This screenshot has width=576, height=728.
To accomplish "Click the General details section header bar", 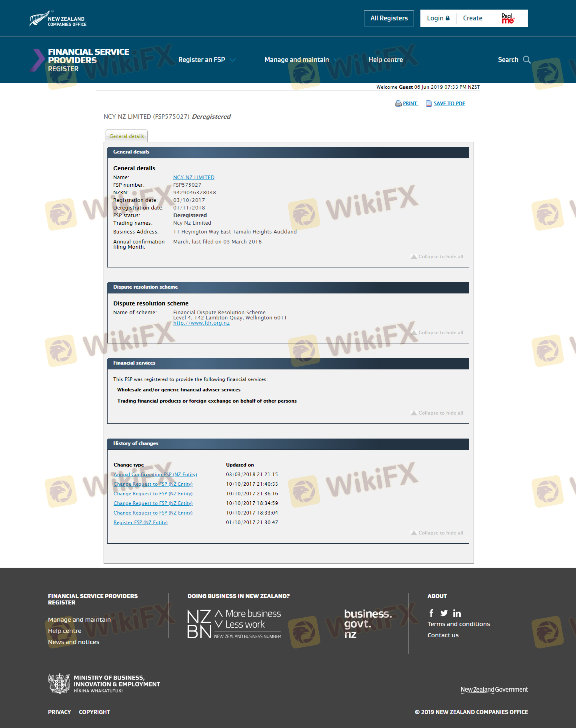I will [288, 152].
